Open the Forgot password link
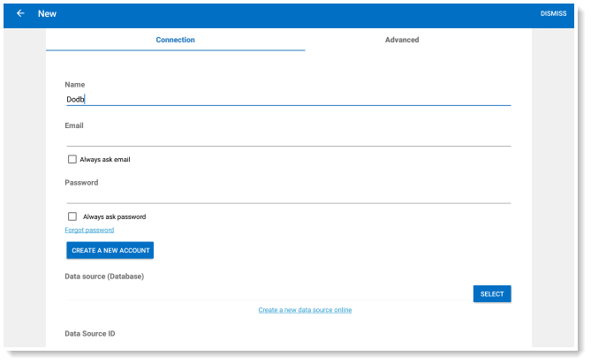Screen dimensions: 591x364 pos(89,230)
